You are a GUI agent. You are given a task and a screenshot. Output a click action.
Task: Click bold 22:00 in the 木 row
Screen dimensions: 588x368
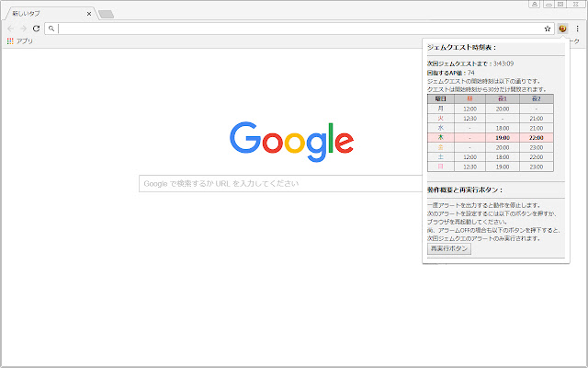pos(537,138)
